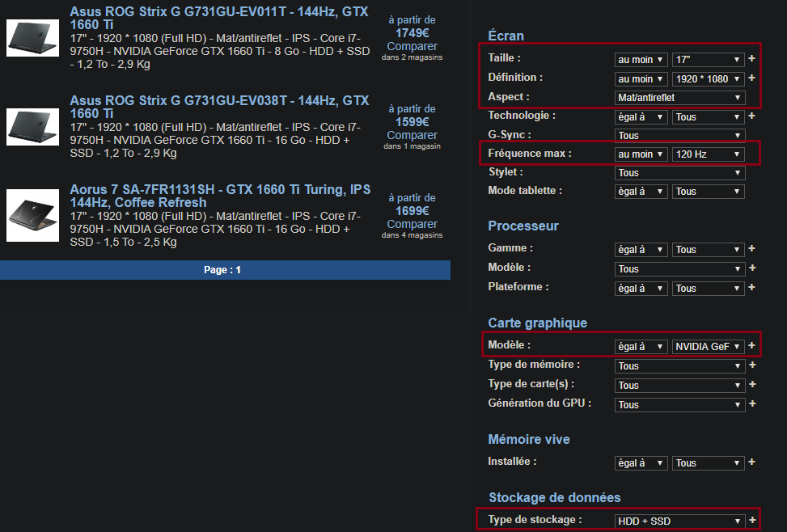Open the Taille 'au moin' operator dropdown

click(x=641, y=60)
